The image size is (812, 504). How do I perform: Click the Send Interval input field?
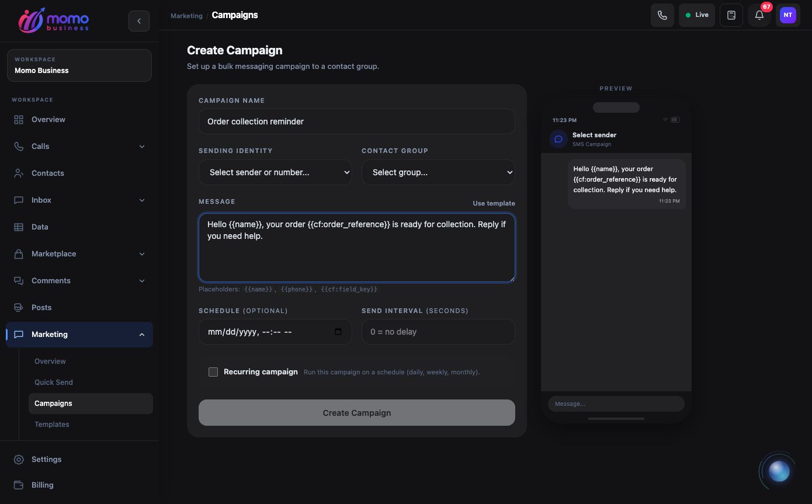(438, 332)
